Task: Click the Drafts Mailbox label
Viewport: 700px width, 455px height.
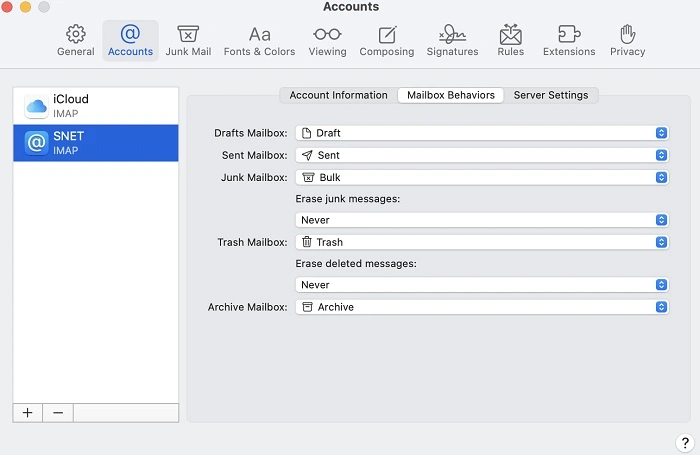Action: 250,133
